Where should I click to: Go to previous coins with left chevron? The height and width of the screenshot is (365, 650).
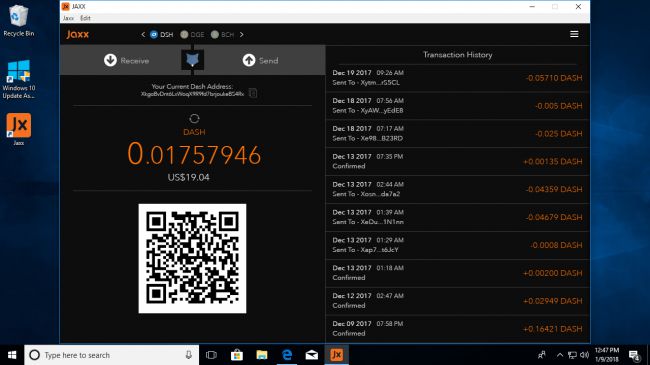point(143,34)
